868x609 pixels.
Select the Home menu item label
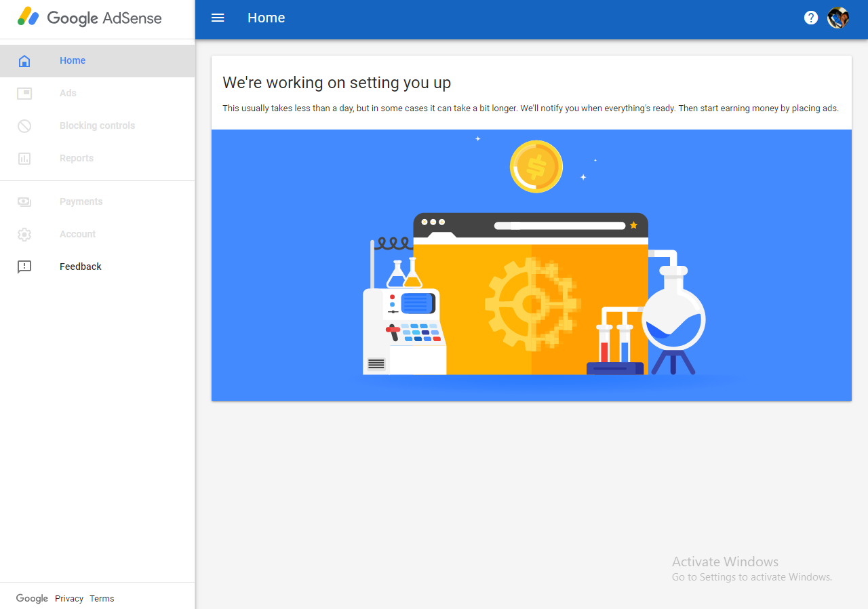click(73, 60)
